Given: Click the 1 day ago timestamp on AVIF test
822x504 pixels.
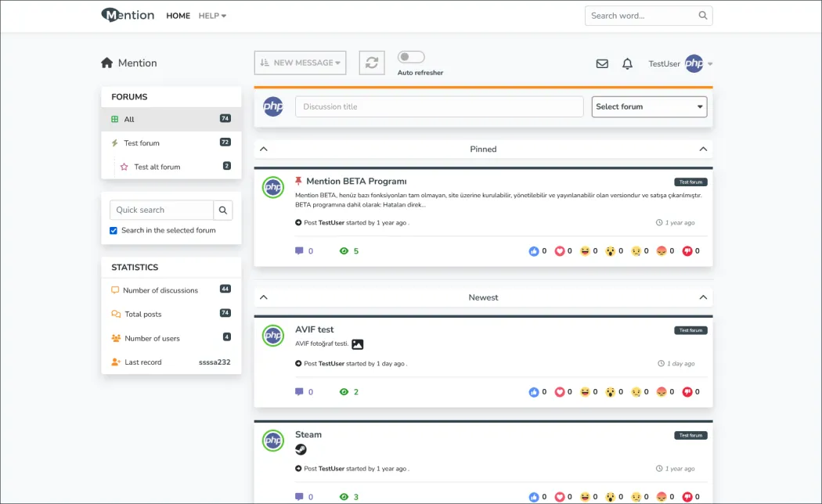Looking at the screenshot, I should click(x=676, y=364).
